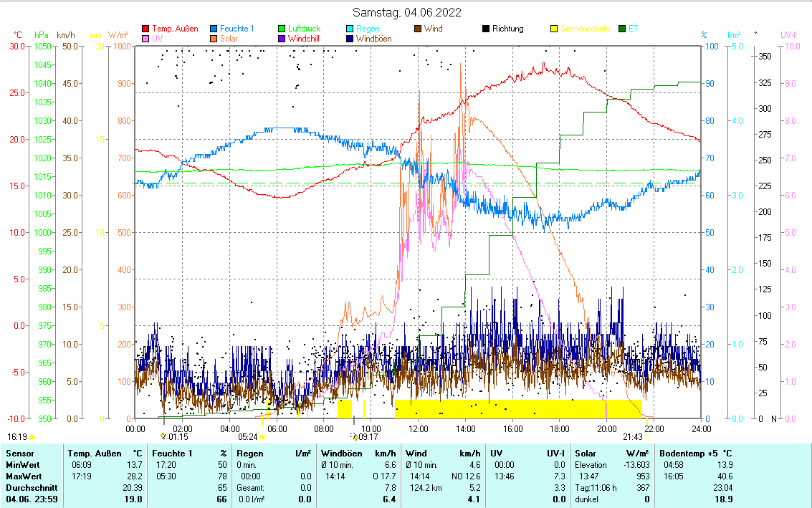The image size is (812, 508).
Task: Click the elevation value '-13.603'
Action: pyautogui.click(x=636, y=465)
